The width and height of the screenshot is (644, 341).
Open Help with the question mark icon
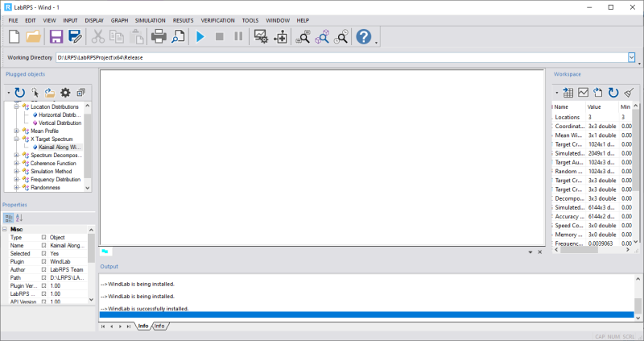click(x=364, y=36)
